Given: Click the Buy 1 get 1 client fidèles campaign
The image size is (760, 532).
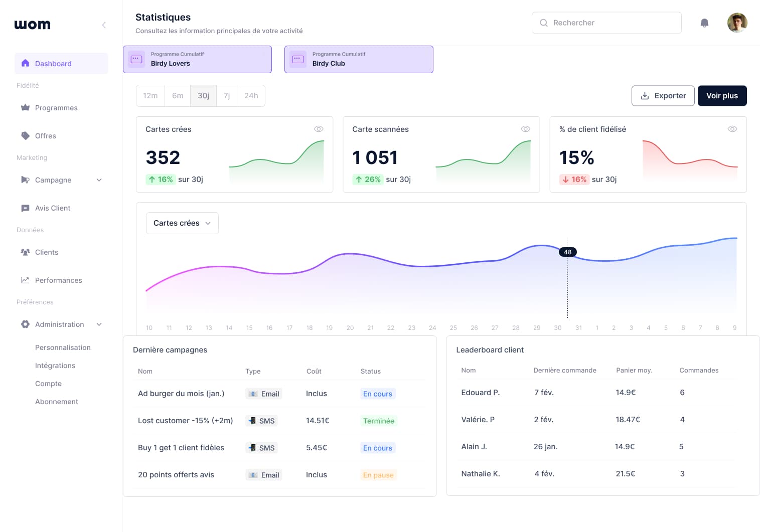Looking at the screenshot, I should pyautogui.click(x=181, y=448).
